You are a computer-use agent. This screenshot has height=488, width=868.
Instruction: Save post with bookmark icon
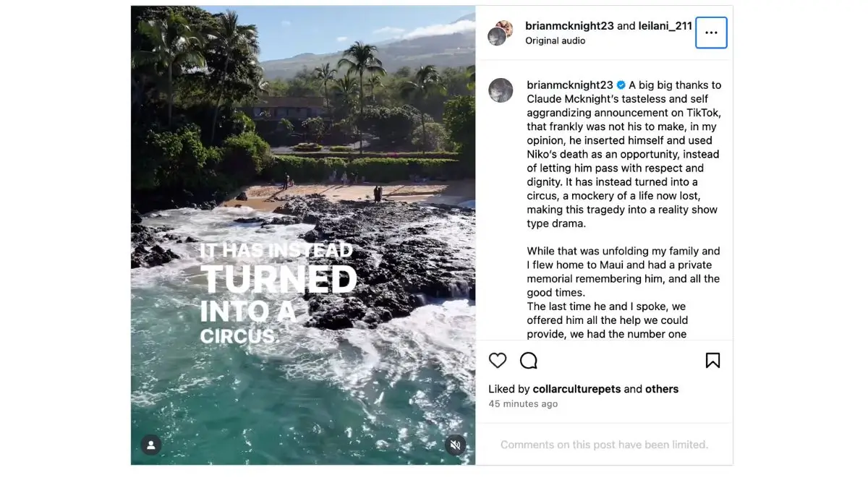coord(712,360)
